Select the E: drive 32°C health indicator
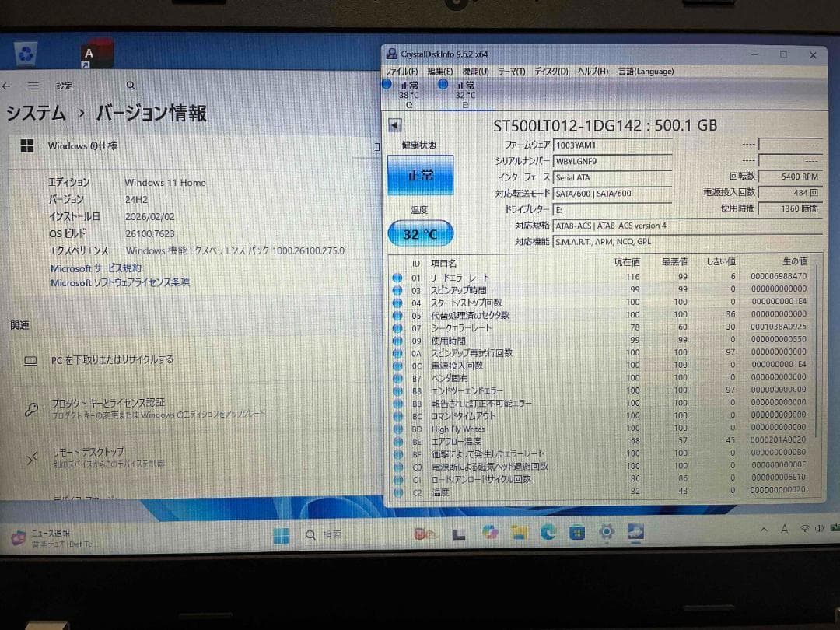Screen dimensions: 840x630 tap(460, 89)
